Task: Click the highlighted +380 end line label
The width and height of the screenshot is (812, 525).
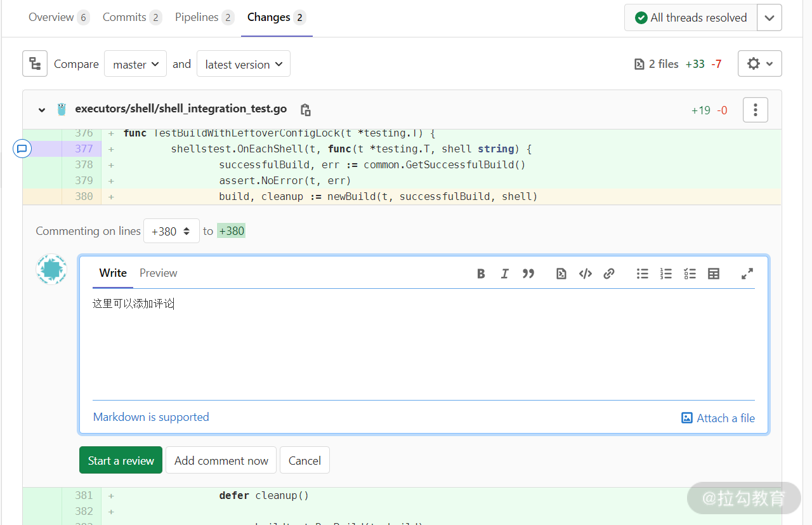Action: click(x=232, y=231)
